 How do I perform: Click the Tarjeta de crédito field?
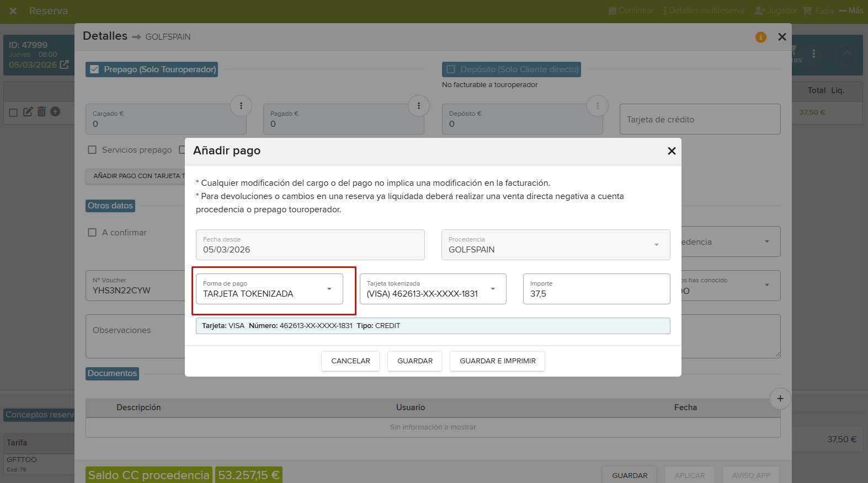pos(700,119)
